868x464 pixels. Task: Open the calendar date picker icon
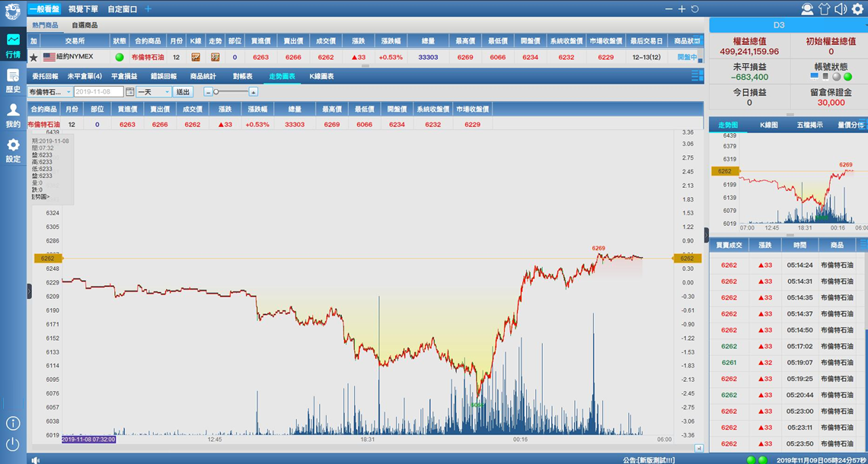click(x=129, y=92)
